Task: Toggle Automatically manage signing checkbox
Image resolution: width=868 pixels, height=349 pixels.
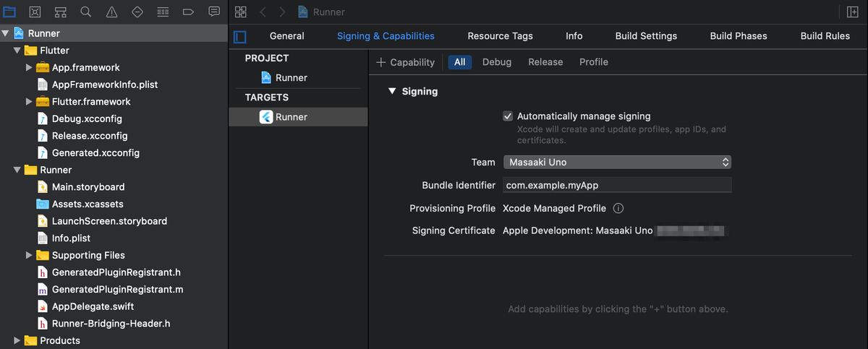Action: (508, 116)
